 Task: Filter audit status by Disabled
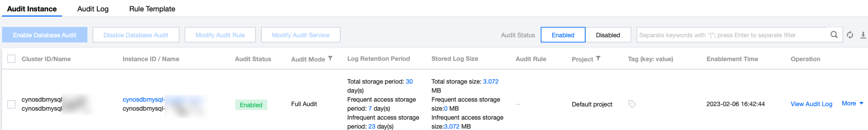(607, 35)
